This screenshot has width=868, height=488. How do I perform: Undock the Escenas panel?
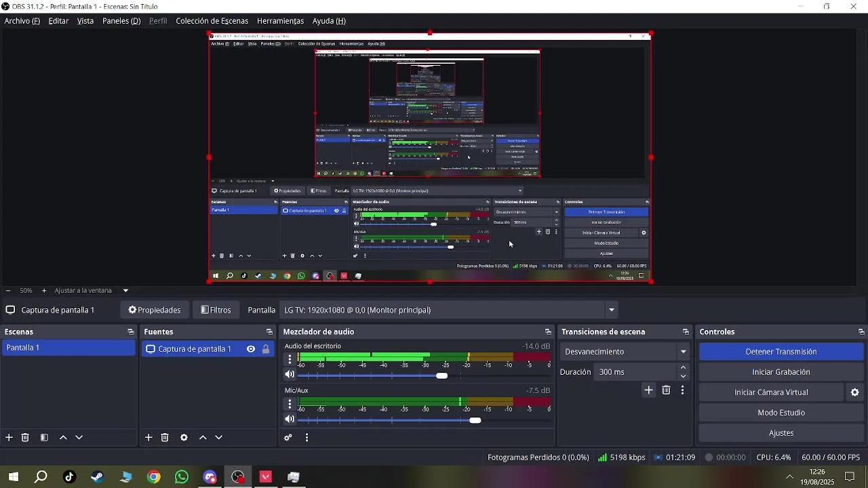point(131,332)
